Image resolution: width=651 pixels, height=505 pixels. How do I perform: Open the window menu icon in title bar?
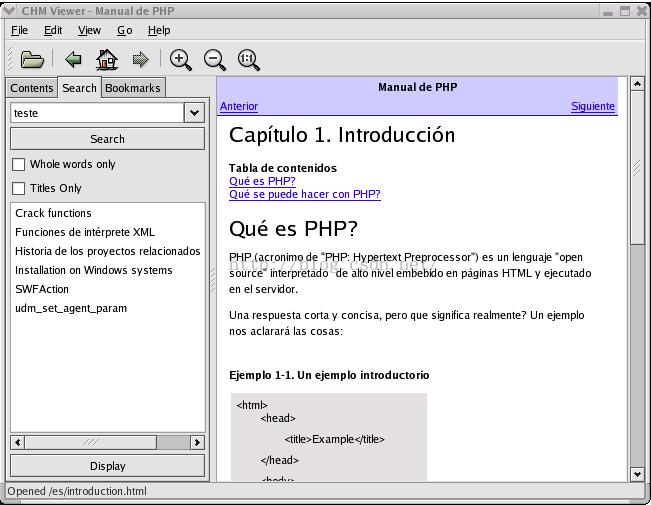[x=10, y=10]
